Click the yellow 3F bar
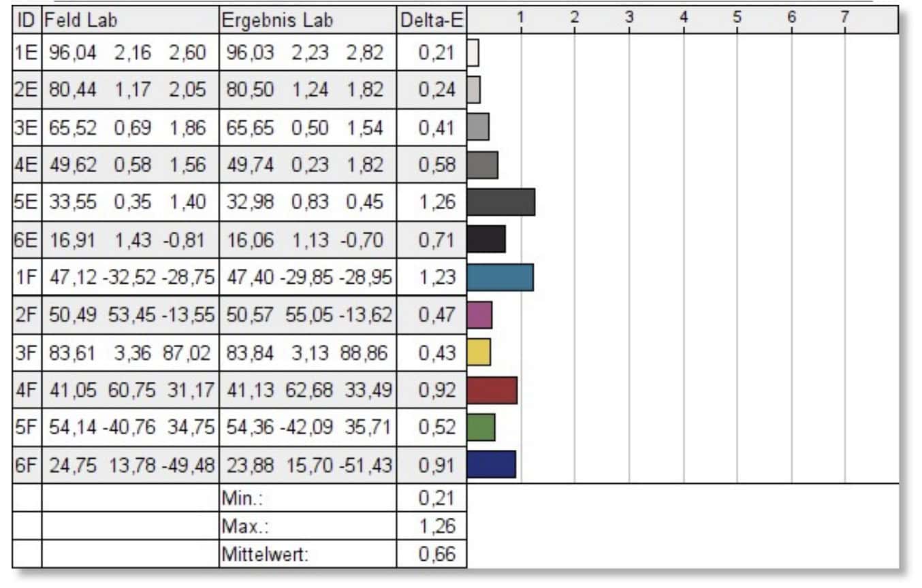 point(479,352)
